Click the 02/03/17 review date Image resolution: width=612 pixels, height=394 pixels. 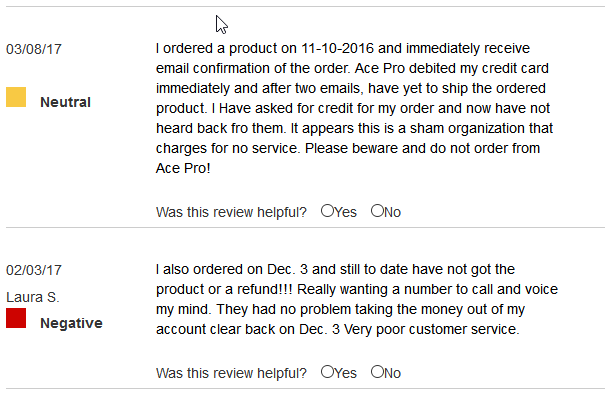[34, 270]
